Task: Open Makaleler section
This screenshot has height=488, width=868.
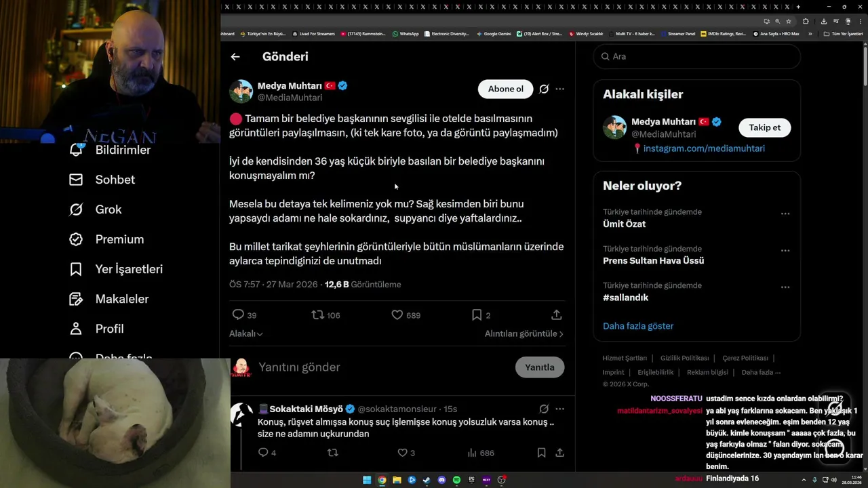Action: (x=109, y=299)
